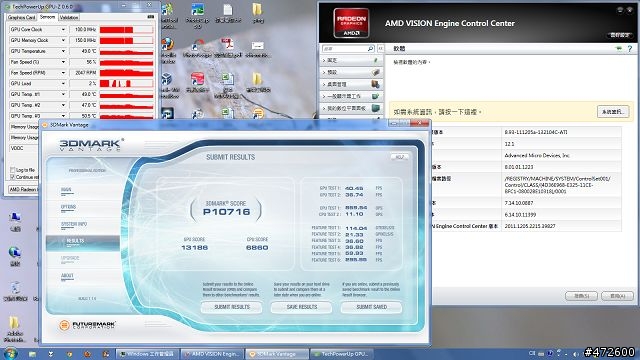Viewport: 640px width, 360px height.
Task: Click the Save Results button
Action: [302, 307]
